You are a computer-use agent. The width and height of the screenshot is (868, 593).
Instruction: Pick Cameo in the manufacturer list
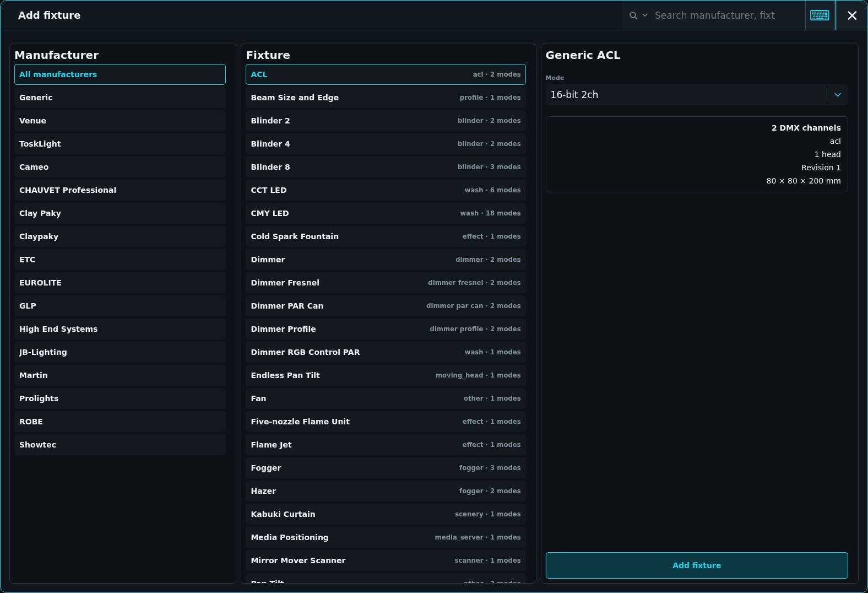(120, 167)
